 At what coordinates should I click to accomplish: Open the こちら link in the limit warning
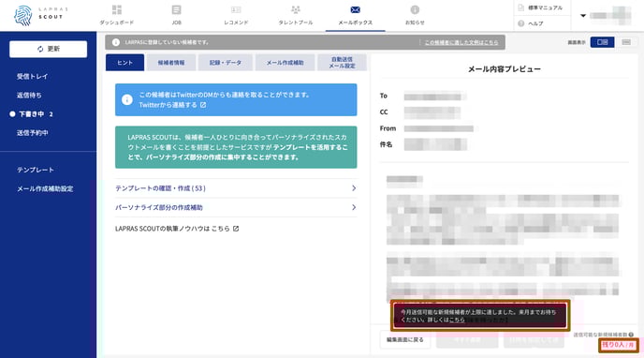click(x=457, y=320)
